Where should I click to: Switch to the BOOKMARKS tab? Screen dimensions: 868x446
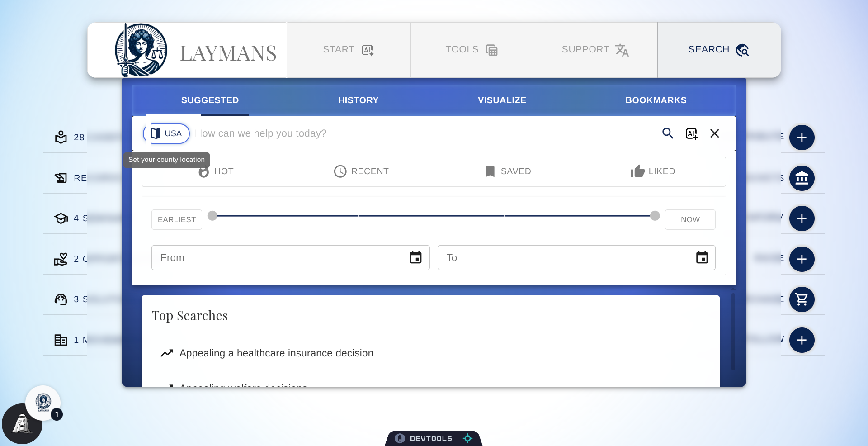tap(656, 100)
